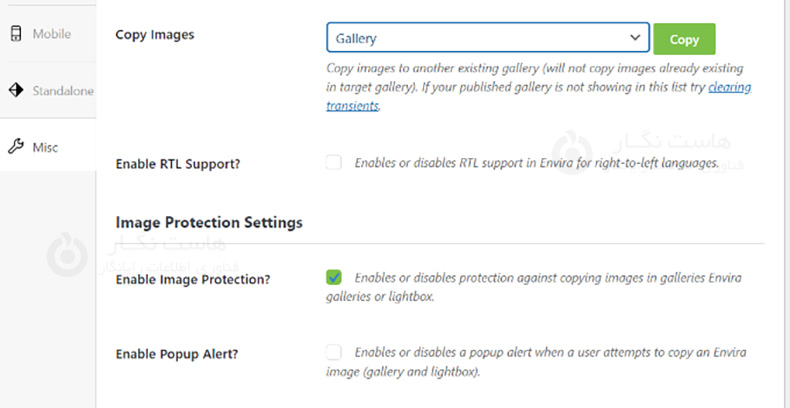The width and height of the screenshot is (790, 408).
Task: Click the mobile phone icon in sidebar
Action: [15, 34]
